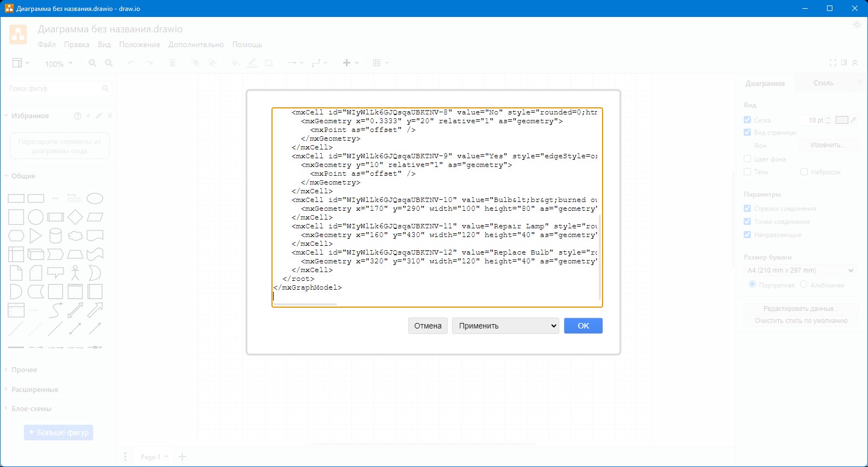Screen dimensions: 868x467
Task: Open the Файл menu
Action: pos(47,44)
